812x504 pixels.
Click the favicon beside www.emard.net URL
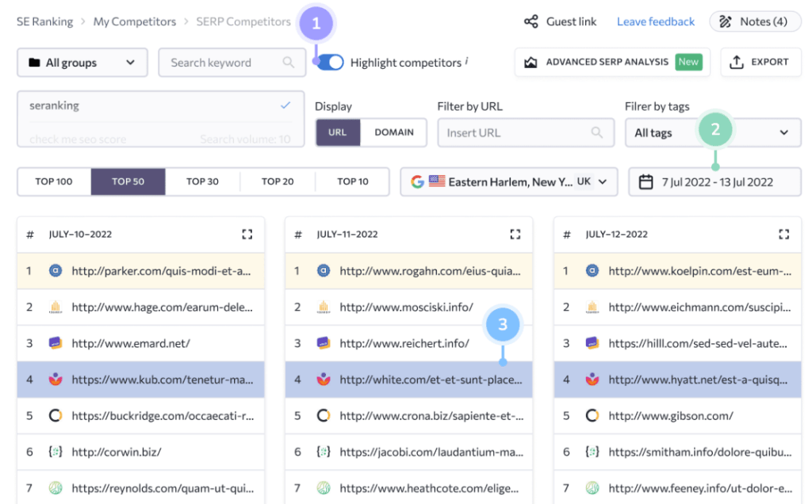click(56, 343)
